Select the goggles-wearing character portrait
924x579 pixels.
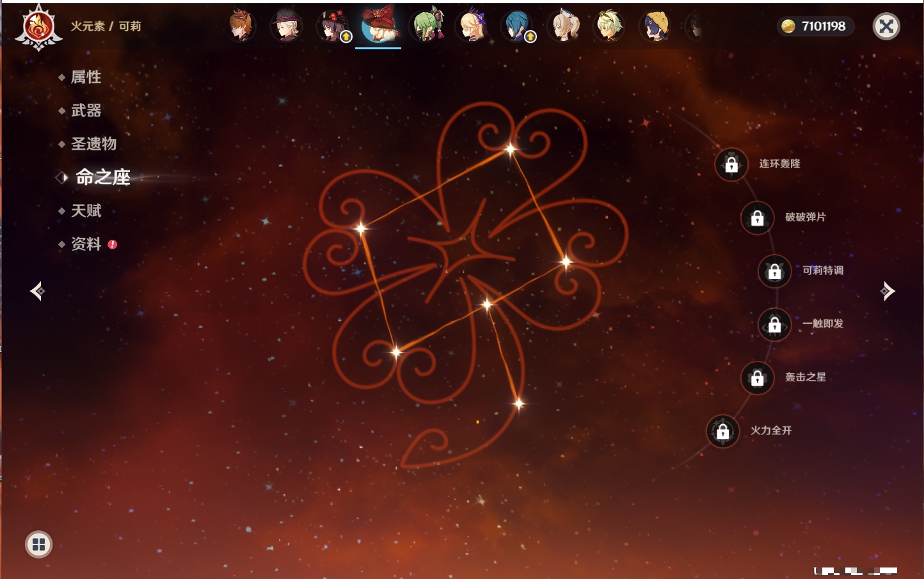pos(609,26)
